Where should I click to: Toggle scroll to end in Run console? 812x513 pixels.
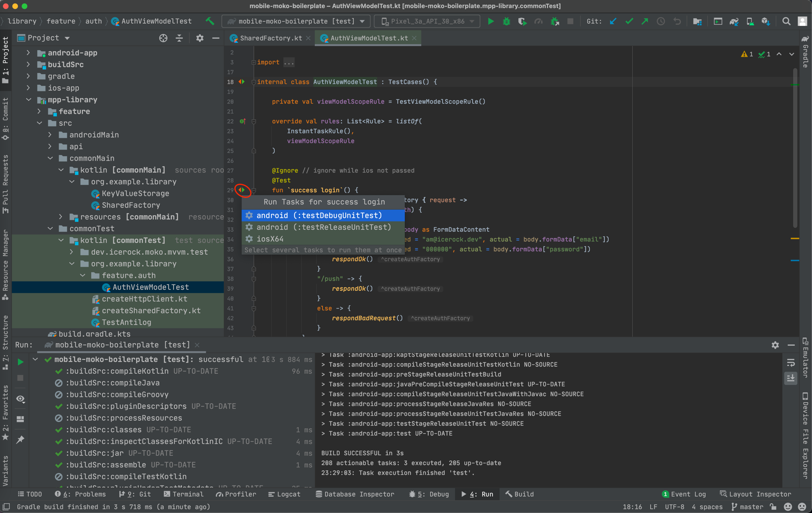pos(791,378)
